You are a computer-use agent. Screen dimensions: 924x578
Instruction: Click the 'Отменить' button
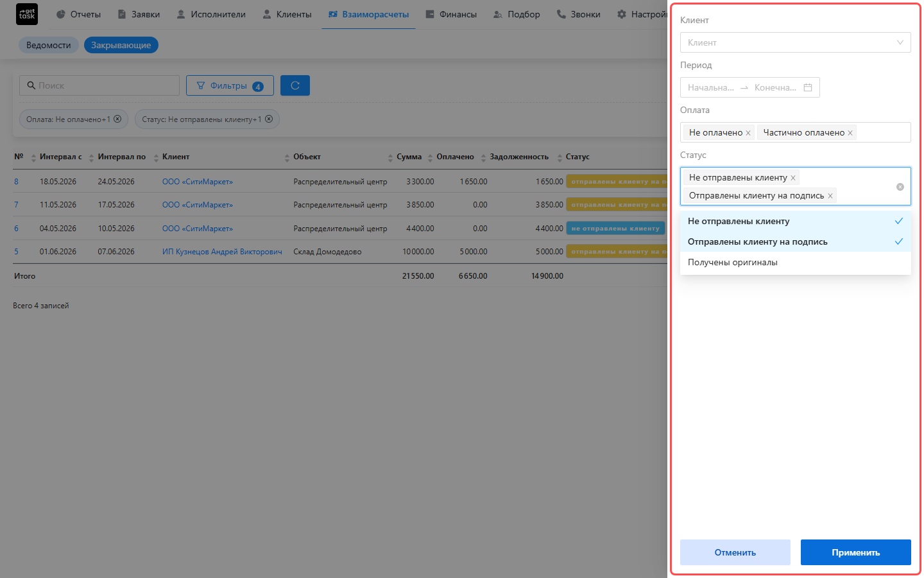(x=735, y=552)
